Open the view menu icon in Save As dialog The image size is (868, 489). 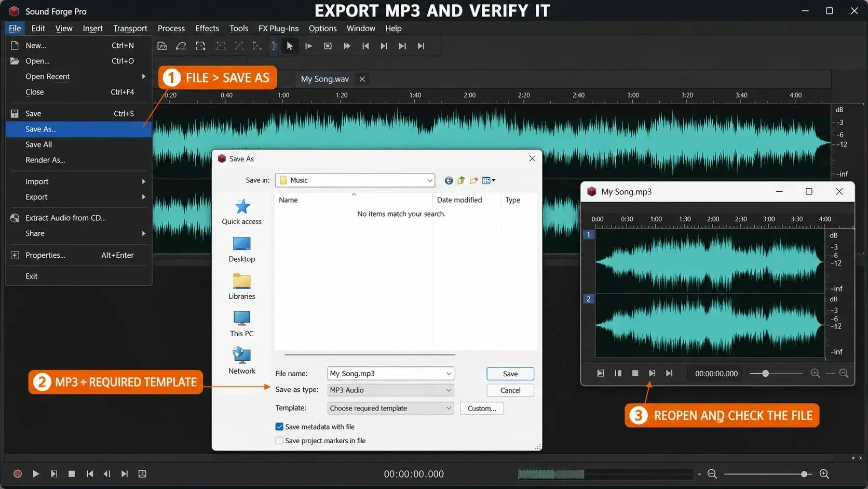click(x=489, y=181)
